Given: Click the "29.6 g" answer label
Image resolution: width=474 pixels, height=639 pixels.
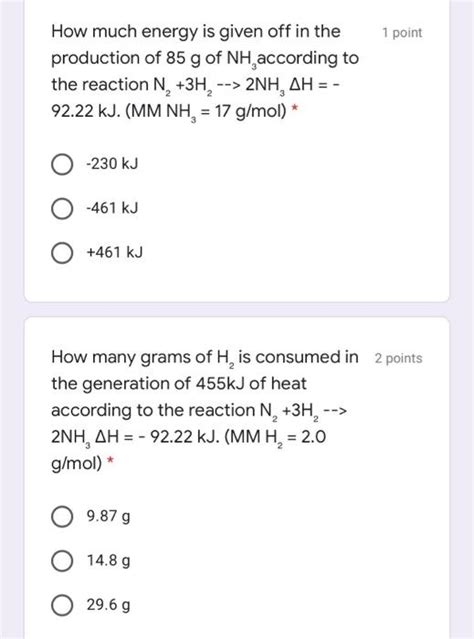Looking at the screenshot, I should pos(108,604).
